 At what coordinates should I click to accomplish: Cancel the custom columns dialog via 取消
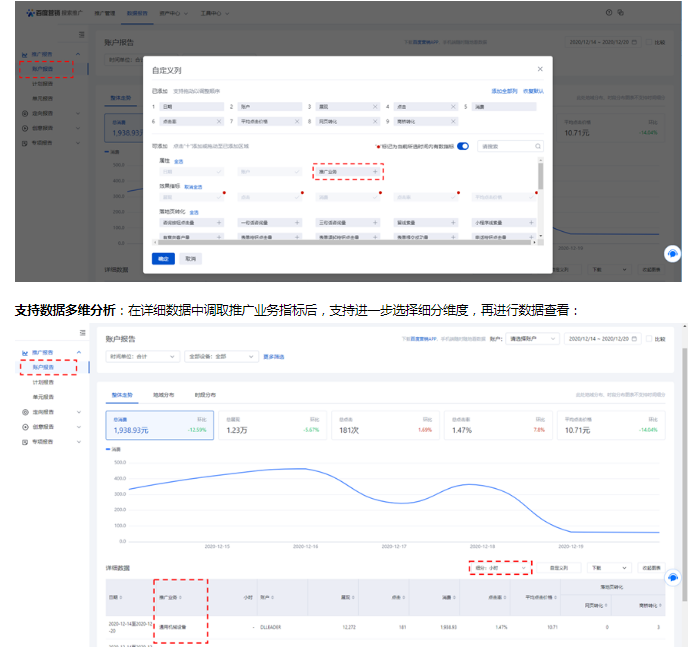tap(191, 259)
